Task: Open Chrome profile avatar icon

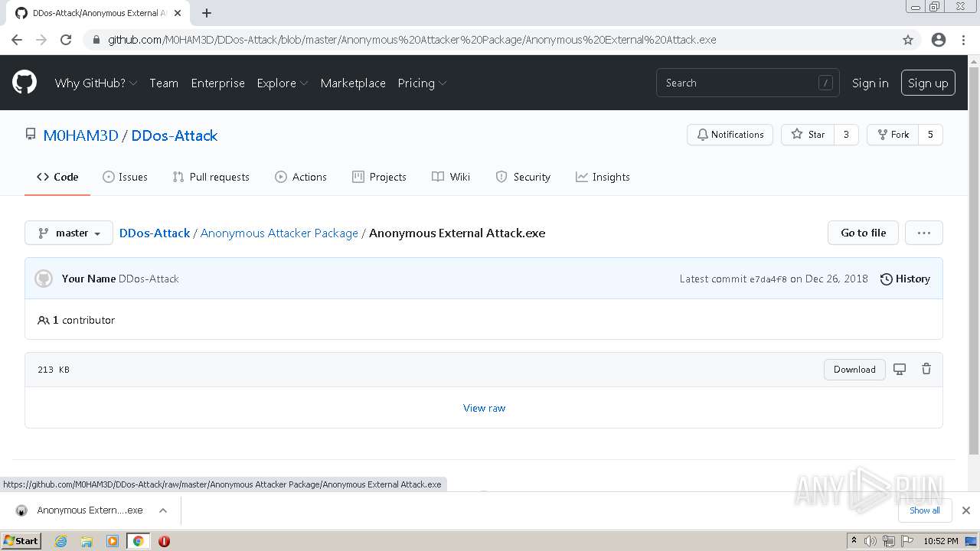Action: pyautogui.click(x=939, y=40)
